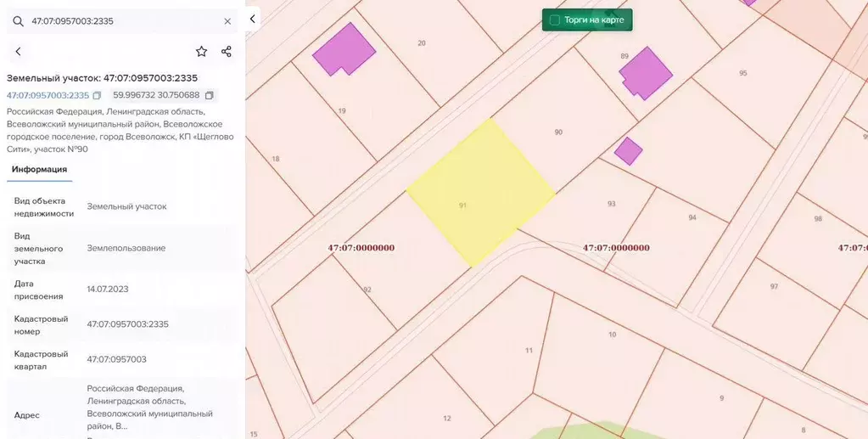Copy coordinates 59.996732 30.750688 via icon
The image size is (868, 439).
pos(210,95)
